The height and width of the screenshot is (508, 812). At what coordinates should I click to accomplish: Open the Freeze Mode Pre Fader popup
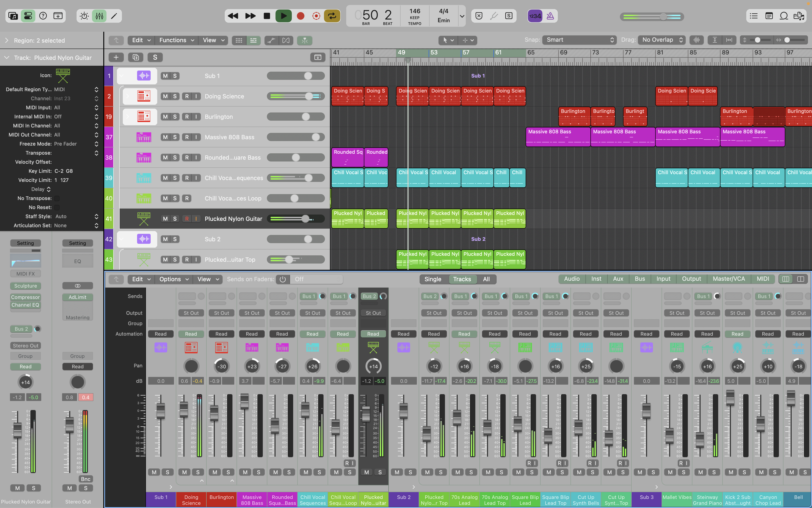click(x=76, y=144)
